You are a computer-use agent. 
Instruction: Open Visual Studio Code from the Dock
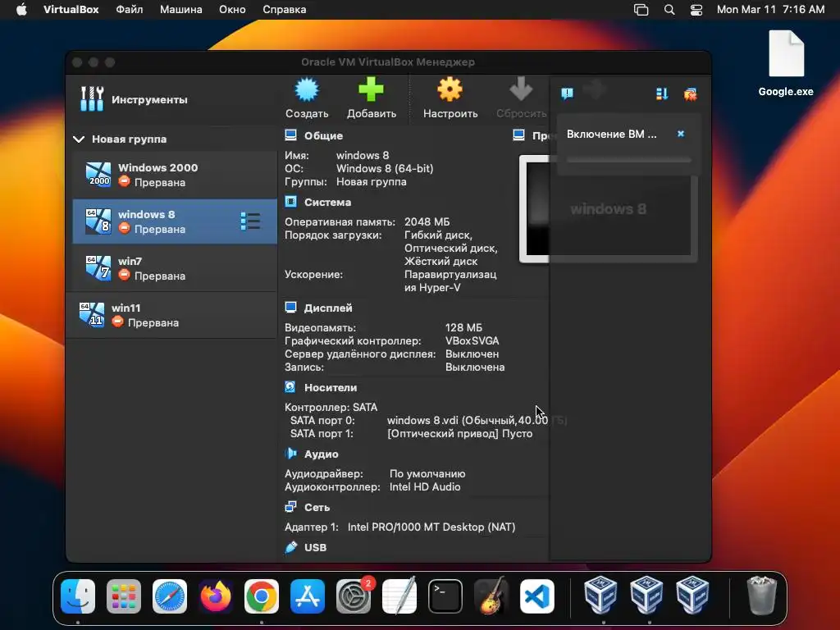[536, 596]
